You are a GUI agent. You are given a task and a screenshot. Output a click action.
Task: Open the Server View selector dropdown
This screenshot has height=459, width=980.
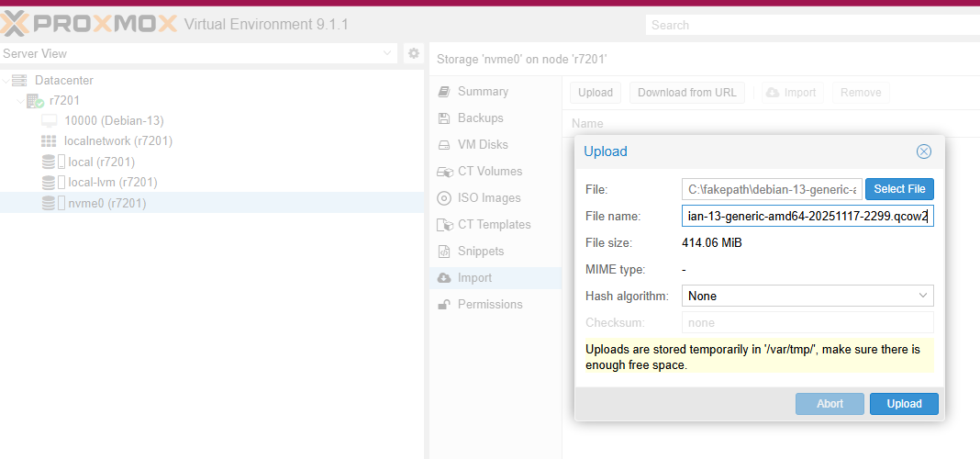388,54
